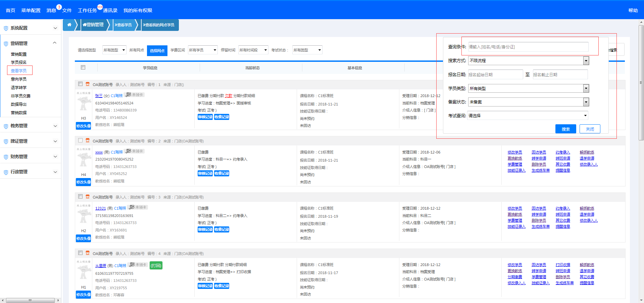The image size is (644, 303).
Task: Click the blue 搜索 button in the search panel
Action: click(566, 129)
